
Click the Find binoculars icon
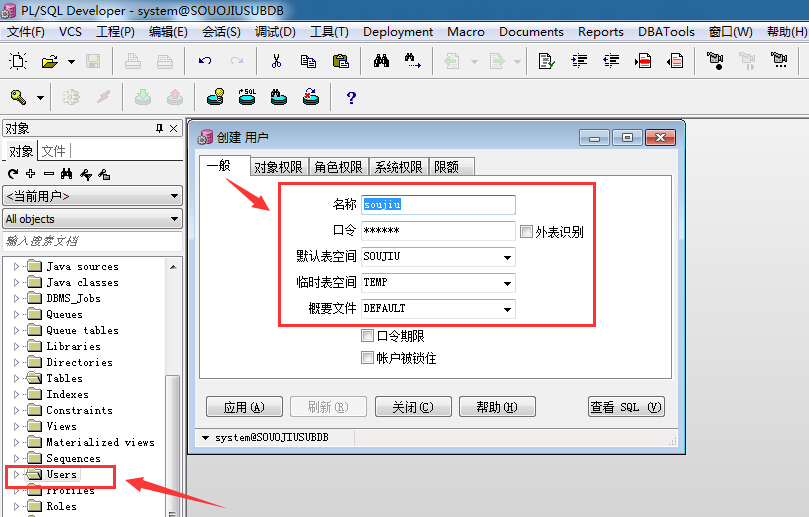point(381,61)
